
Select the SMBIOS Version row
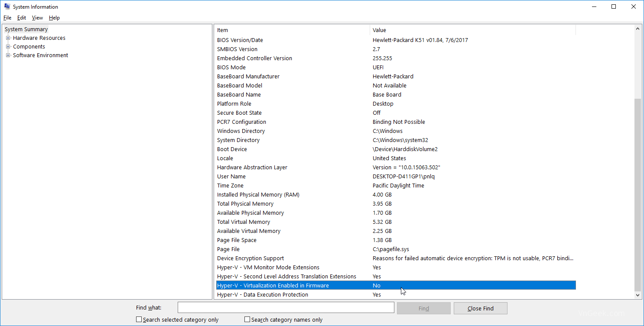[396, 49]
